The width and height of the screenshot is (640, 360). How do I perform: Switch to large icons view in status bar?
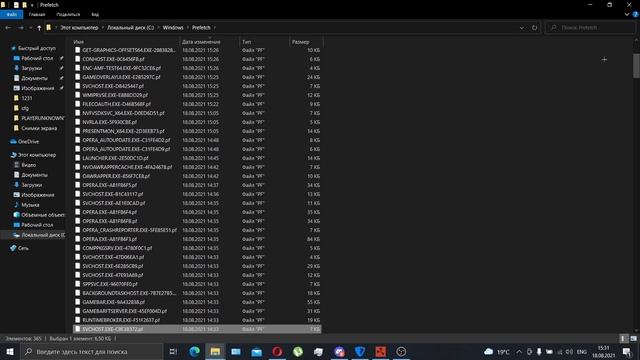[x=633, y=338]
